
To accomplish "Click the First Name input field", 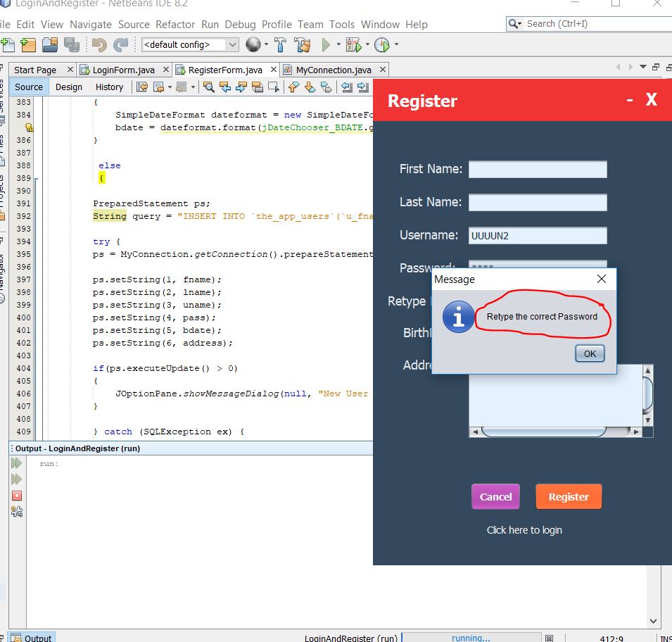I will pyautogui.click(x=537, y=169).
